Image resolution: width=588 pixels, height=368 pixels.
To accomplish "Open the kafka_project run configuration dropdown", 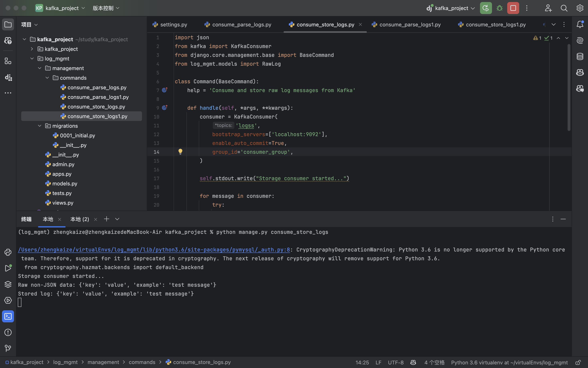I will pos(451,8).
